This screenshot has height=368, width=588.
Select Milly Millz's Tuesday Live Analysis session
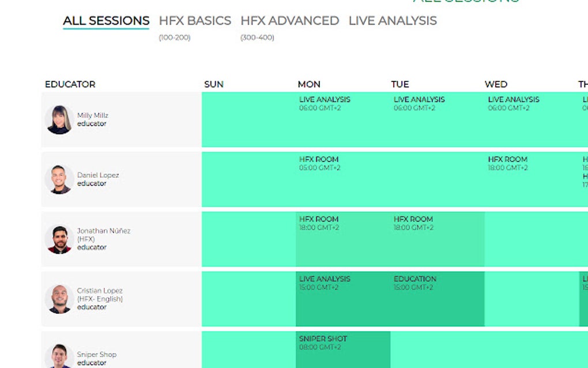[x=419, y=103]
